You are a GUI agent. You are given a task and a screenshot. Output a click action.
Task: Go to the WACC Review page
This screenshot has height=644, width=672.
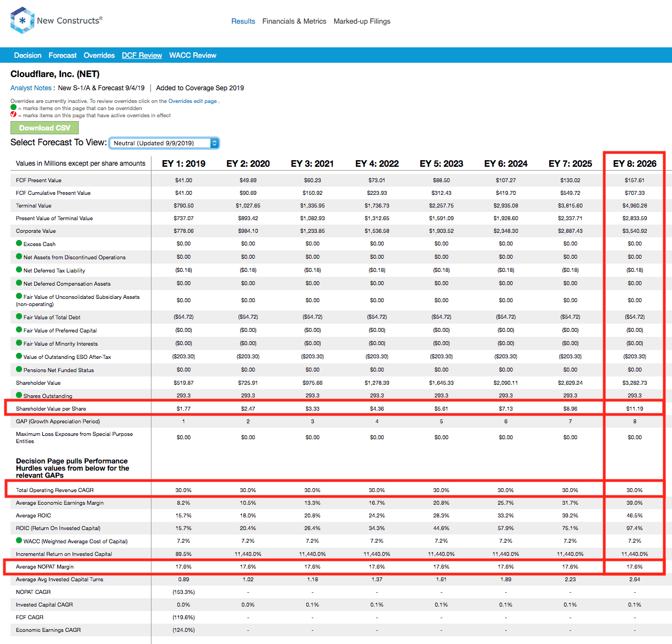pyautogui.click(x=192, y=56)
